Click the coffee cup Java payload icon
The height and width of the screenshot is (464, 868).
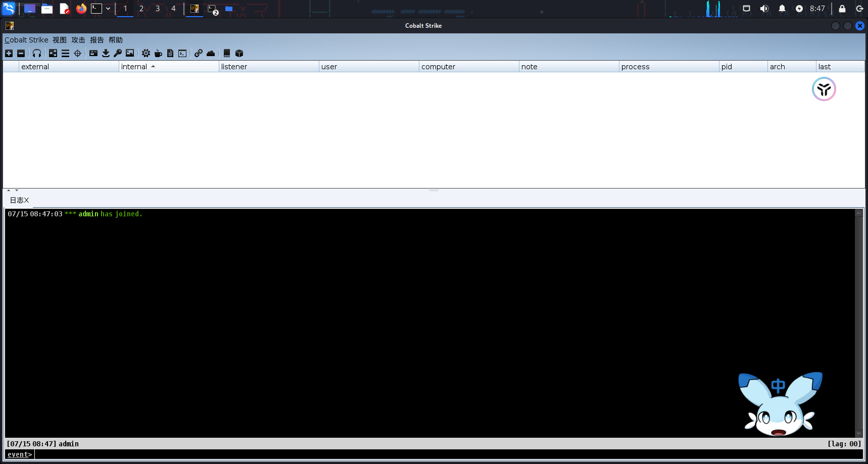[x=158, y=53]
